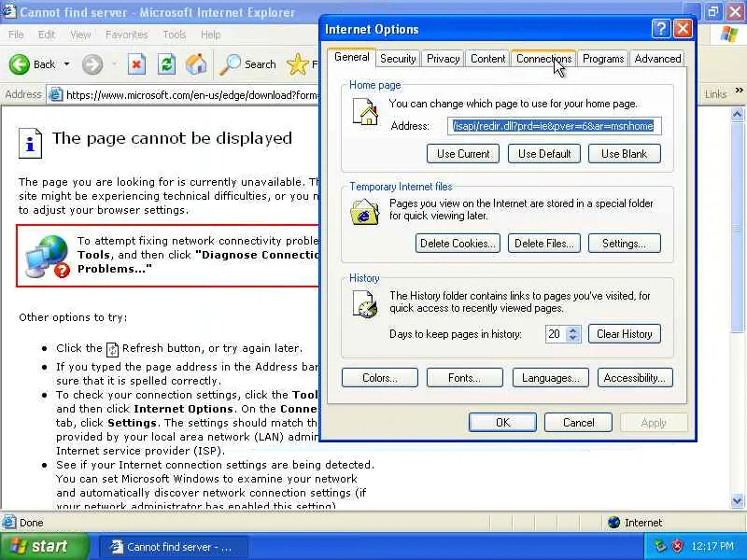Open the Favorites menu
This screenshot has height=560, width=747.
click(127, 35)
